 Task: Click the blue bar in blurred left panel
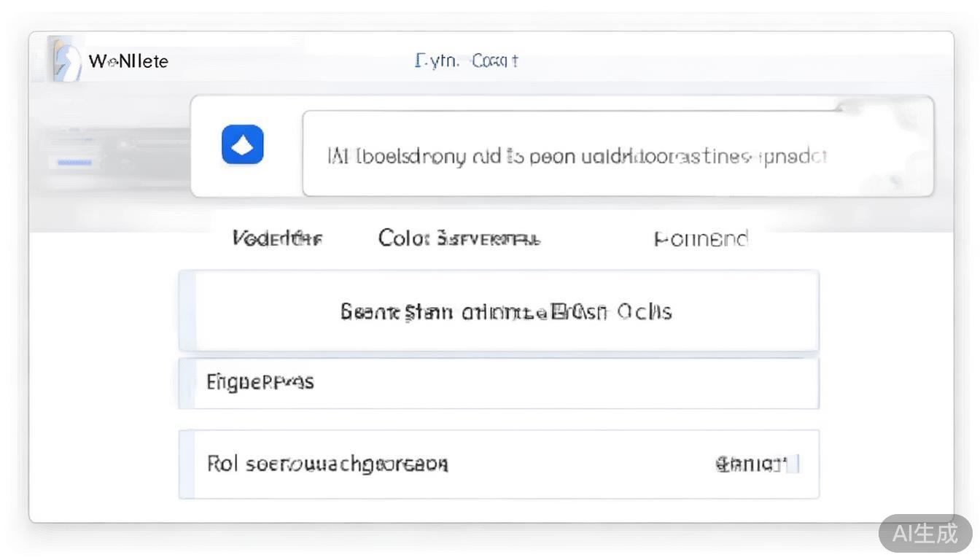point(74,162)
